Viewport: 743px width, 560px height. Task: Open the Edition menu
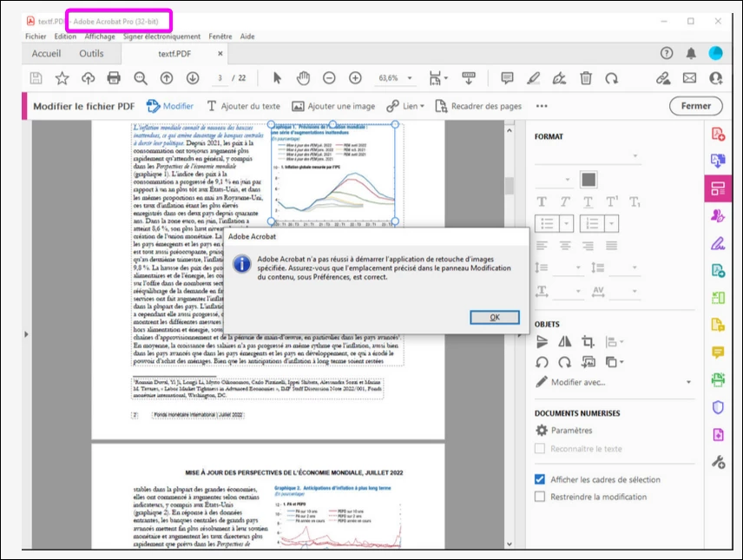65,36
